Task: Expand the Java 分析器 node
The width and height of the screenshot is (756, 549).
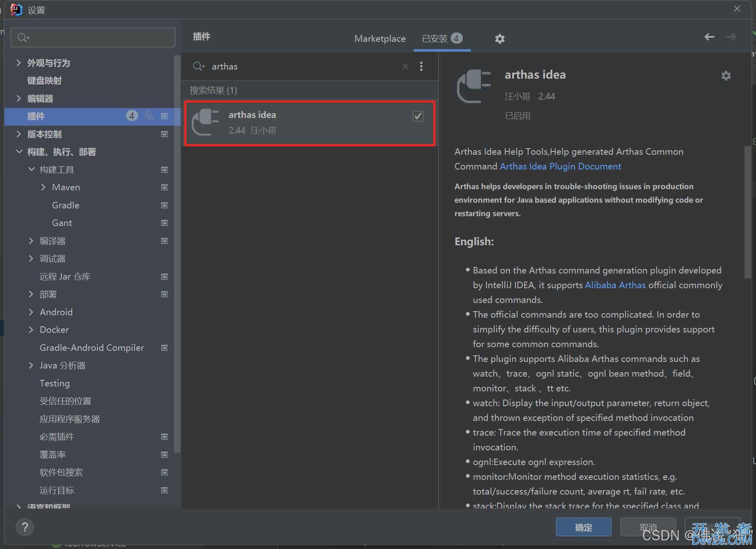Action: click(x=31, y=366)
